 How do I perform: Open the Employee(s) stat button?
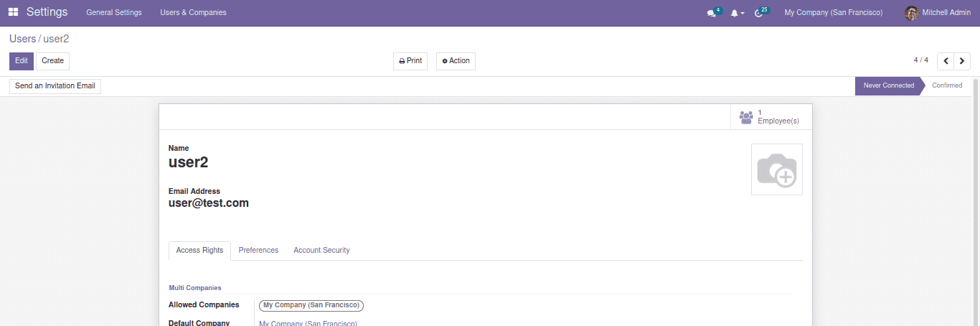pyautogui.click(x=771, y=117)
